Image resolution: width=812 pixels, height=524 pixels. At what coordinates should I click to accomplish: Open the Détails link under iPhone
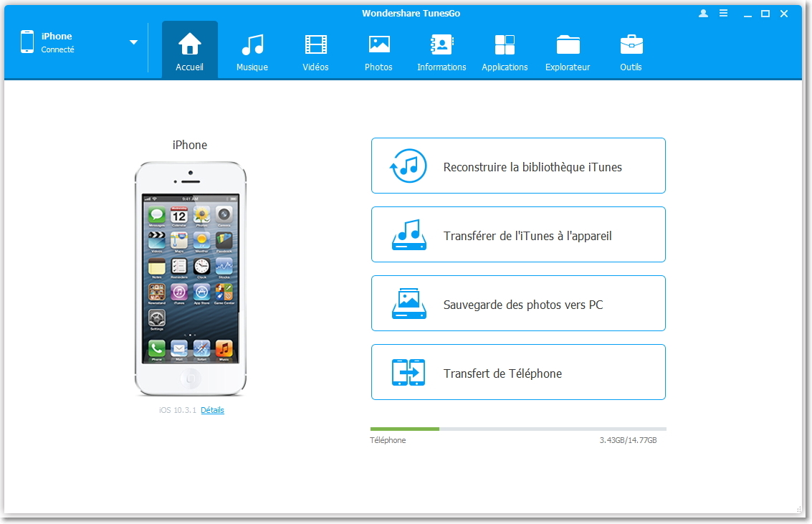coord(212,410)
